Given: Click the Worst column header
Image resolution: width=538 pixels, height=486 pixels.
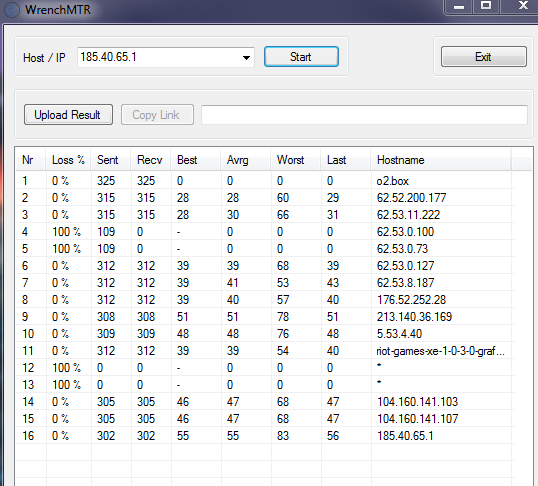Looking at the screenshot, I should click(296, 160).
